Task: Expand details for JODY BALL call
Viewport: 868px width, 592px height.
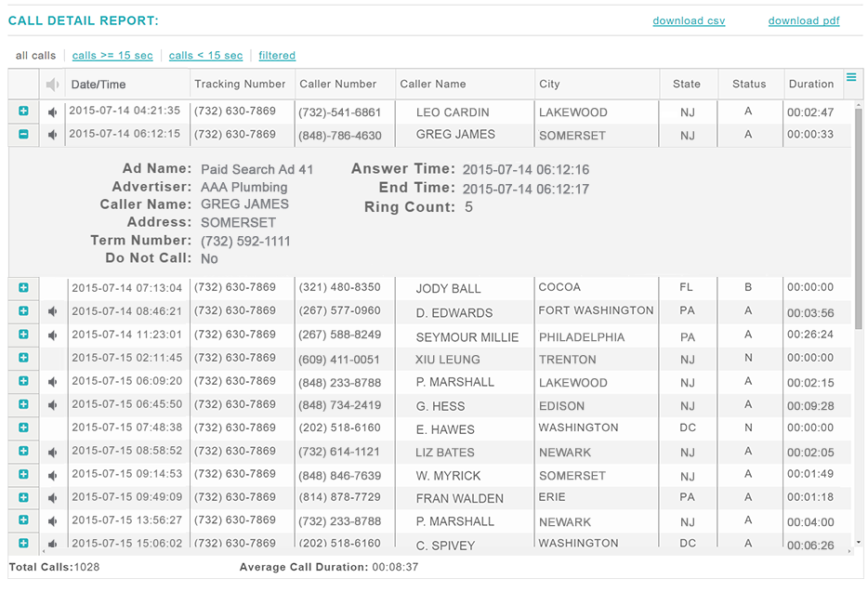Action: coord(23,288)
